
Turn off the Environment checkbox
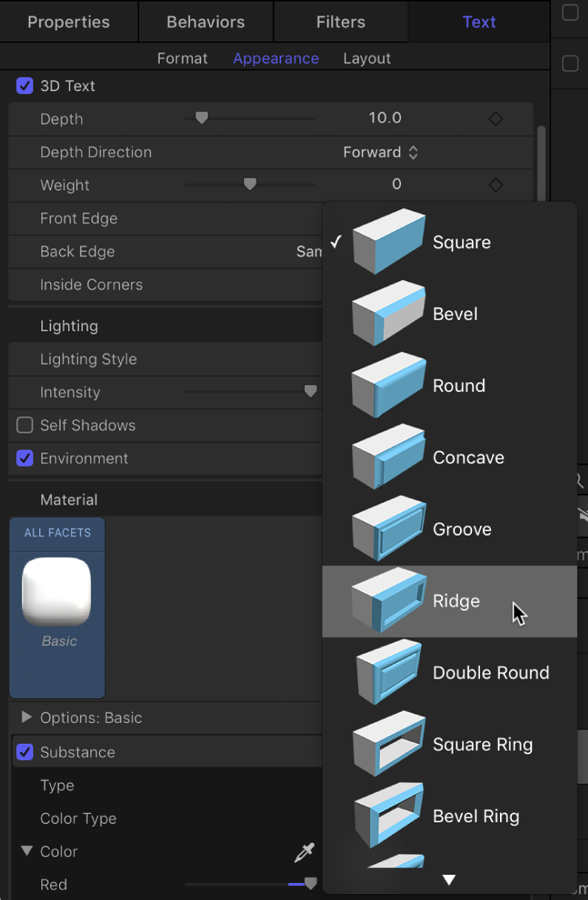[x=25, y=458]
